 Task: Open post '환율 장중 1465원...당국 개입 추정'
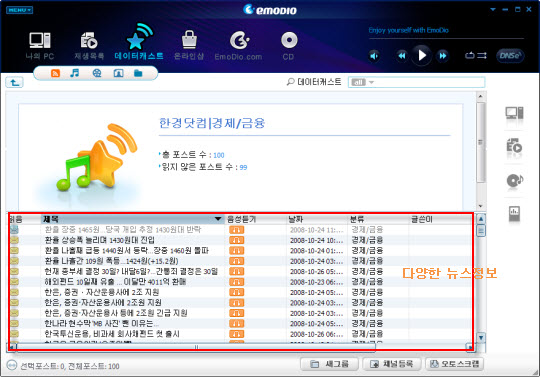coord(123,230)
